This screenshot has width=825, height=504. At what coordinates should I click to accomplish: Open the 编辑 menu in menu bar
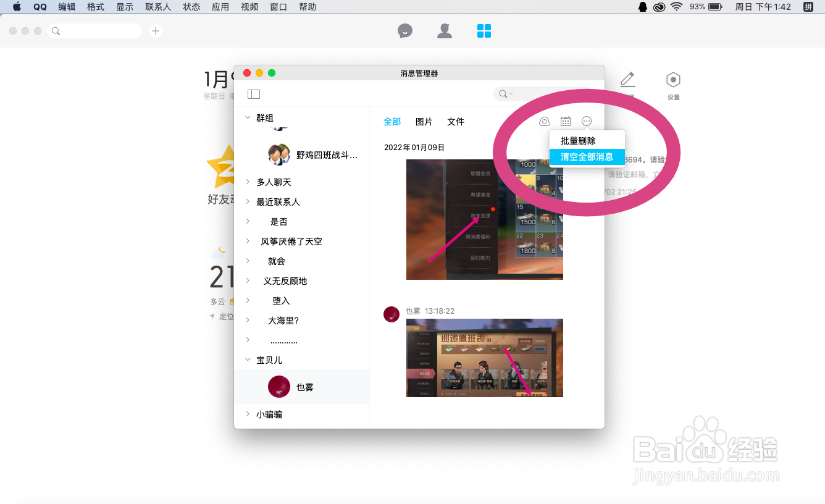pos(67,7)
